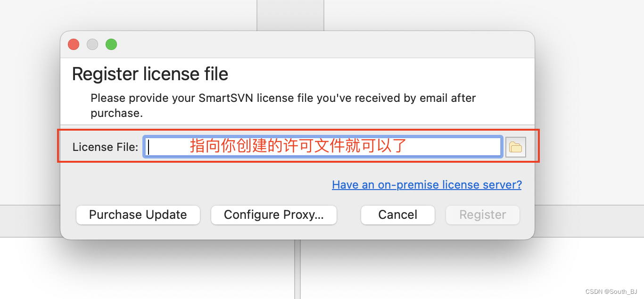The width and height of the screenshot is (644, 299).
Task: Close the dialog with the red button
Action: click(74, 44)
